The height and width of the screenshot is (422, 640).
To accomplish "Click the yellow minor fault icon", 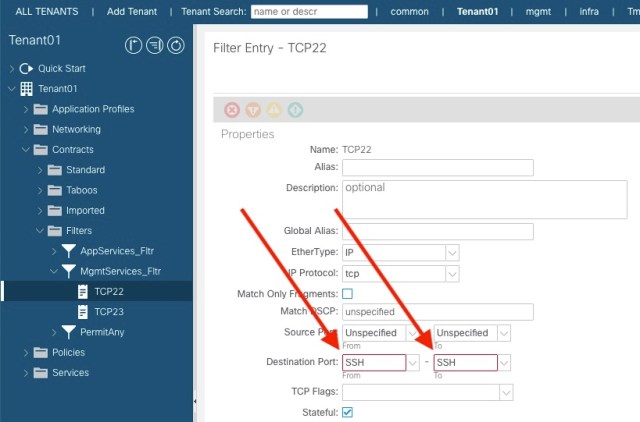I will (274, 109).
